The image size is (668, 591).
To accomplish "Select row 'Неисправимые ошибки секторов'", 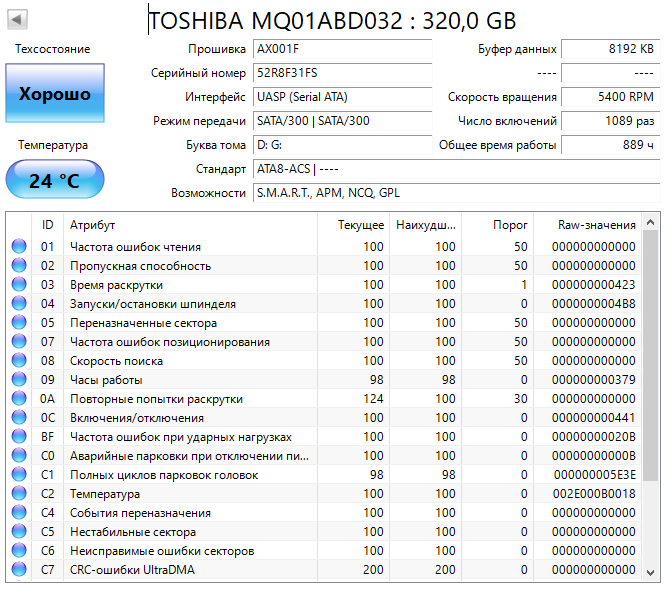I will 324,551.
